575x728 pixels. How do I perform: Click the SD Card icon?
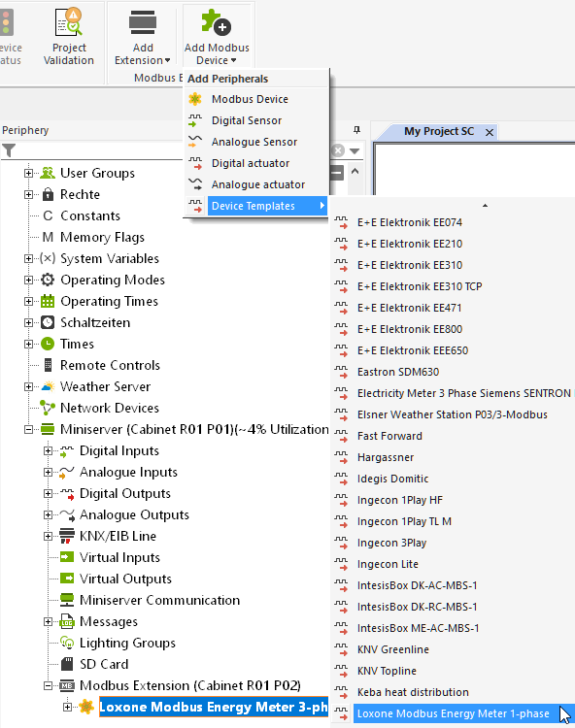point(67,664)
